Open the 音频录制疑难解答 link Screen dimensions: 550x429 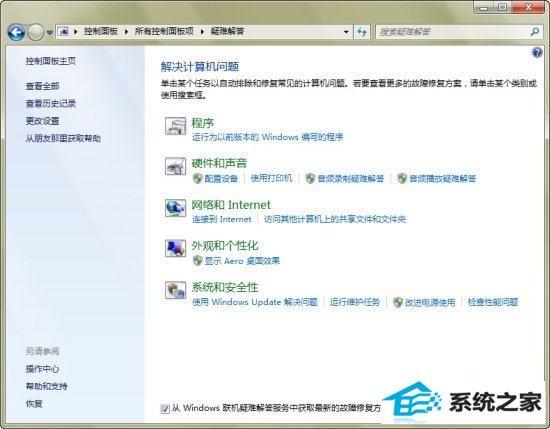(350, 179)
